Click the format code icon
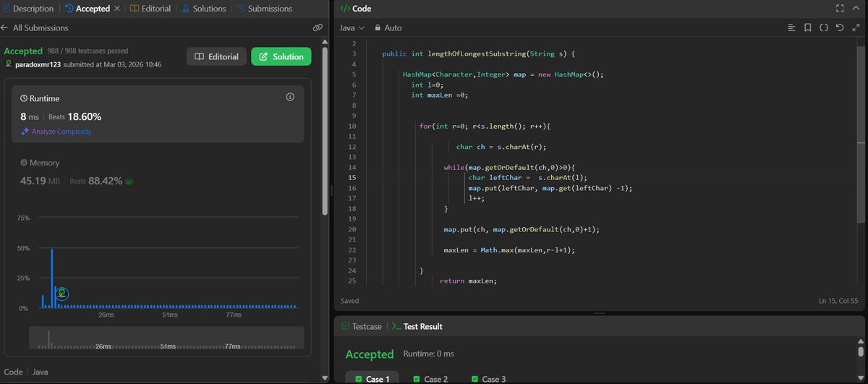Image resolution: width=868 pixels, height=384 pixels. point(791,27)
